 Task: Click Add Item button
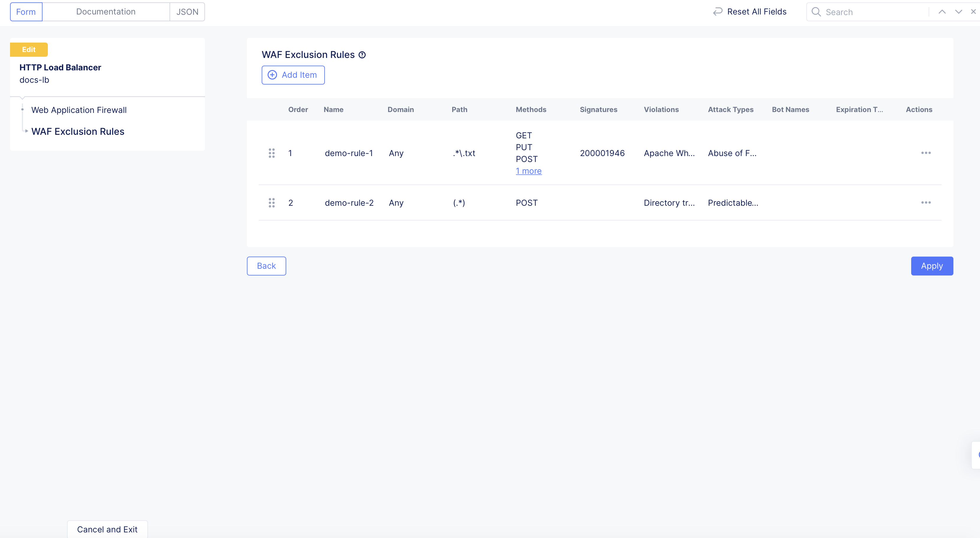click(x=293, y=75)
